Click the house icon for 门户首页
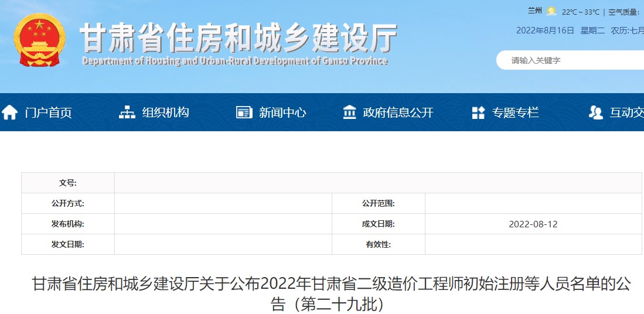 (x=10, y=112)
